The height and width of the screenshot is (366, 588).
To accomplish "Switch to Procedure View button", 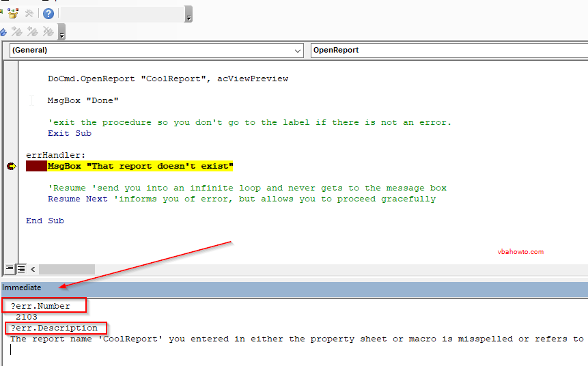I will [x=10, y=268].
